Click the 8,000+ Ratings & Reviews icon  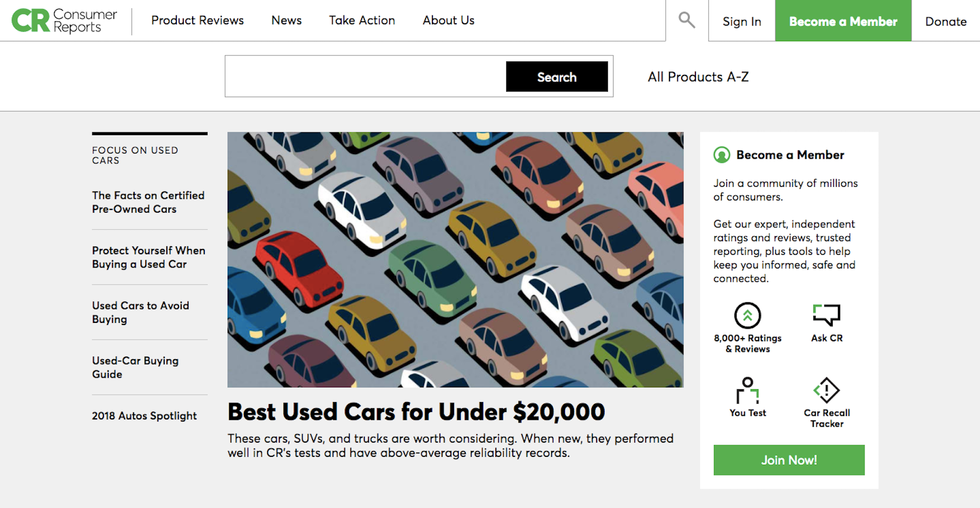coord(748,315)
